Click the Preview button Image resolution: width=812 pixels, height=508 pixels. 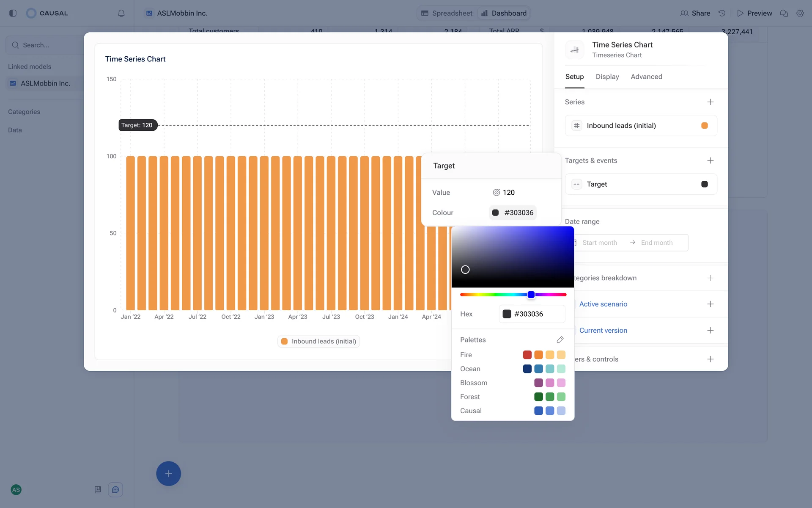754,13
